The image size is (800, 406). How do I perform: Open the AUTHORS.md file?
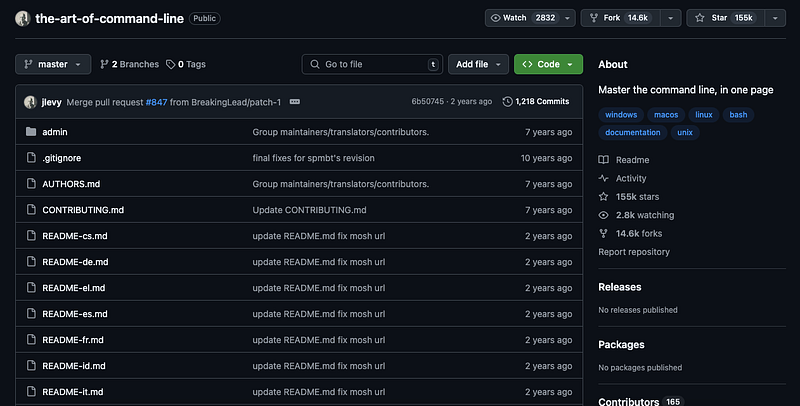click(x=71, y=184)
